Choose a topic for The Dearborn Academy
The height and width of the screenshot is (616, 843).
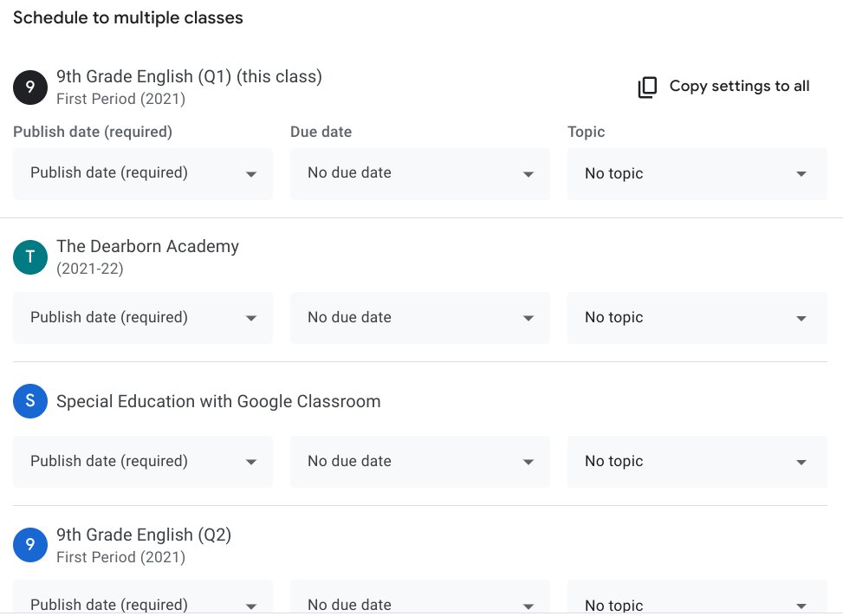click(x=697, y=318)
